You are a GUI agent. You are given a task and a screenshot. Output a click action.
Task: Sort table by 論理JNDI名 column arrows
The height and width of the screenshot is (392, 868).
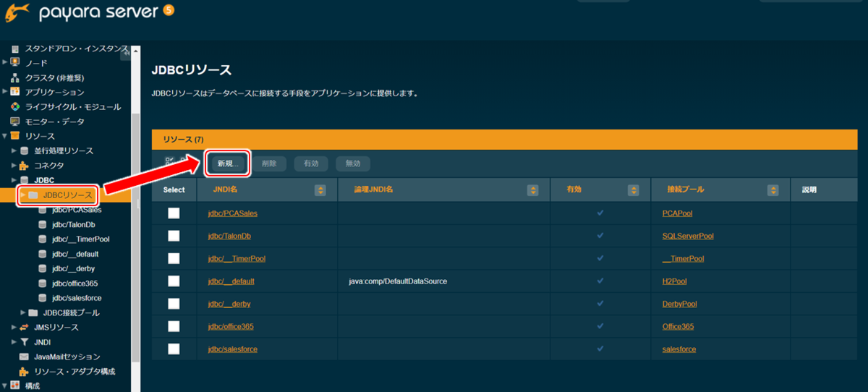(532, 190)
